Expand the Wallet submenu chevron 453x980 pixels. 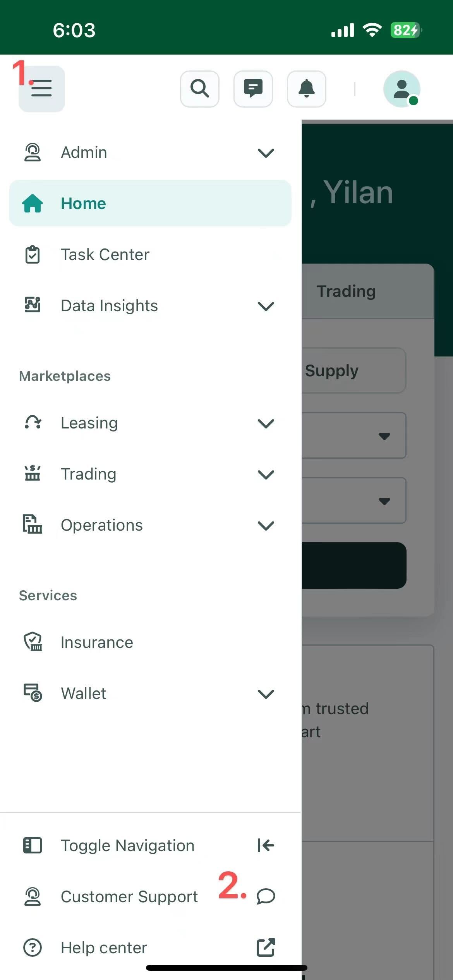266,694
